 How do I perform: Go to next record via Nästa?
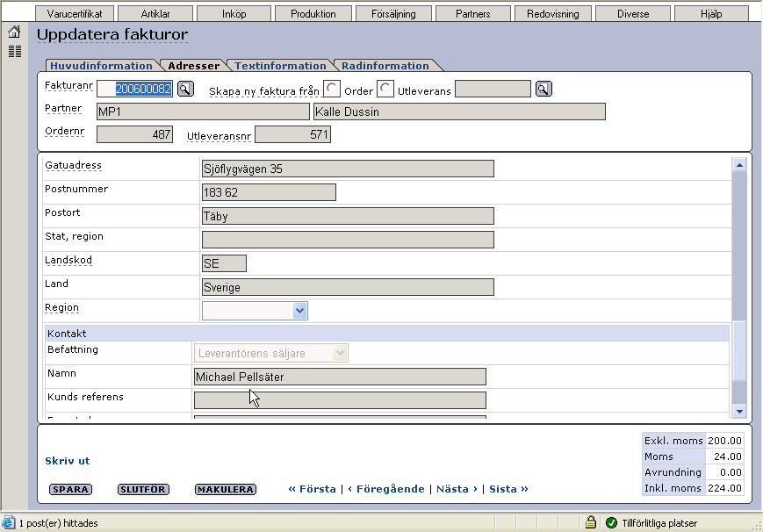(457, 489)
